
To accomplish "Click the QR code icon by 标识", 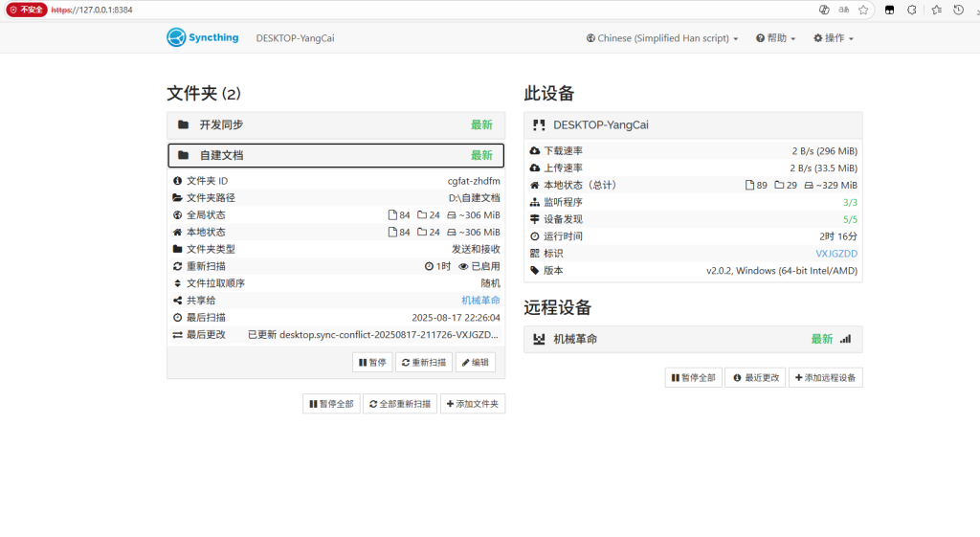I will coord(534,253).
